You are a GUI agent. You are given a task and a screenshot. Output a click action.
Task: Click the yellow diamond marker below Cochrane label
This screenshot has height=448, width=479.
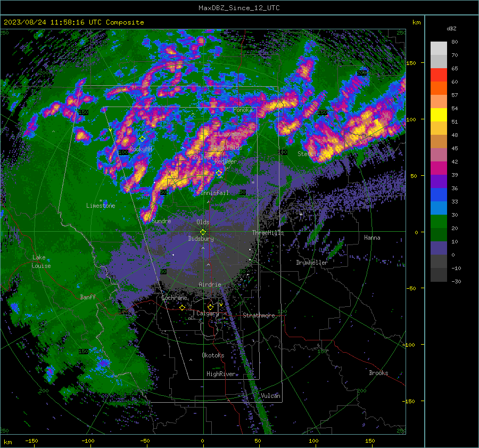(183, 308)
